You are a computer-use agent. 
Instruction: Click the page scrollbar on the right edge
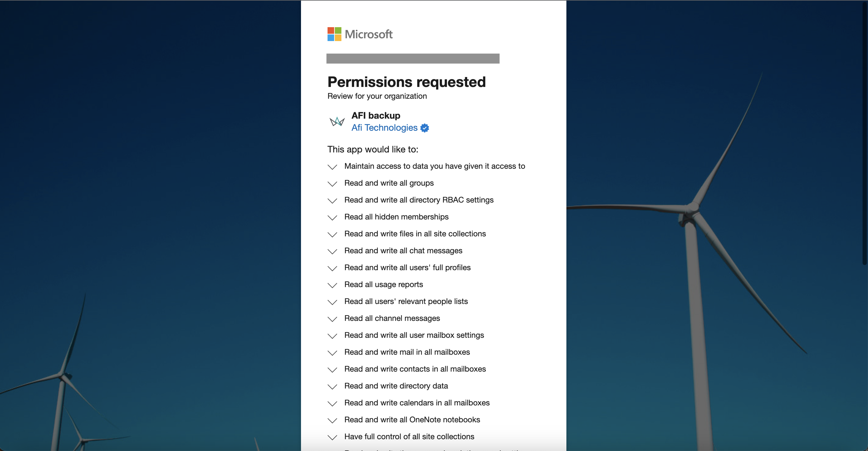click(865, 133)
